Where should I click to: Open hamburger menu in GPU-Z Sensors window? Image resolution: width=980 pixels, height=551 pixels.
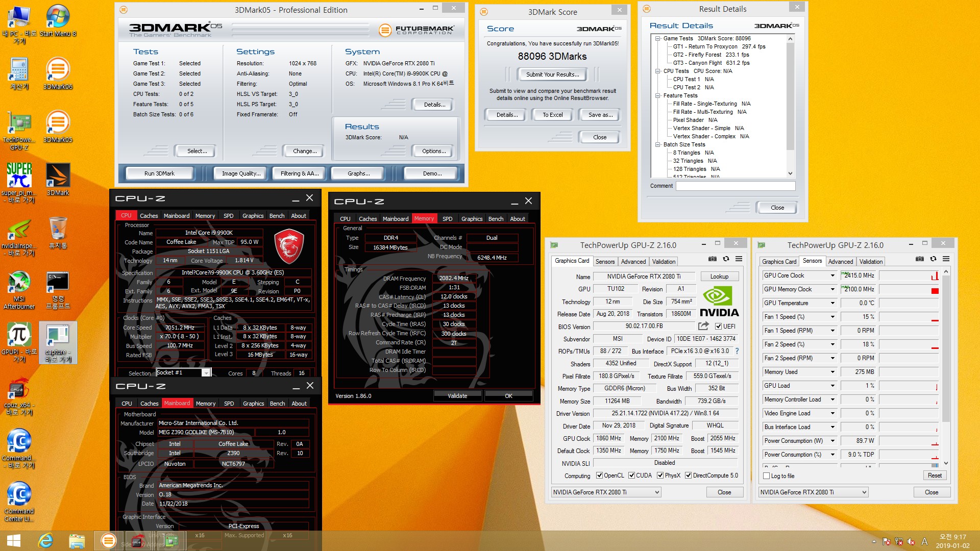pyautogui.click(x=946, y=259)
